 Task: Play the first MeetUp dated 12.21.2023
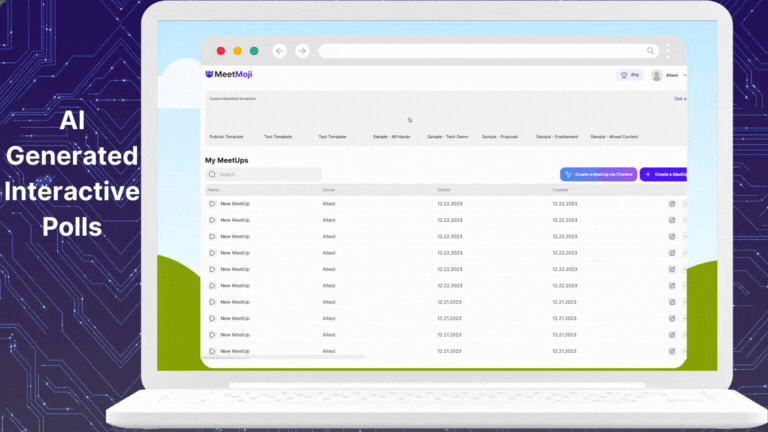click(212, 302)
